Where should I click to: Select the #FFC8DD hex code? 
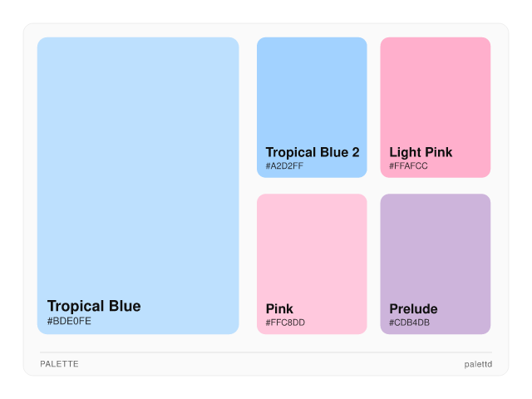[285, 323]
